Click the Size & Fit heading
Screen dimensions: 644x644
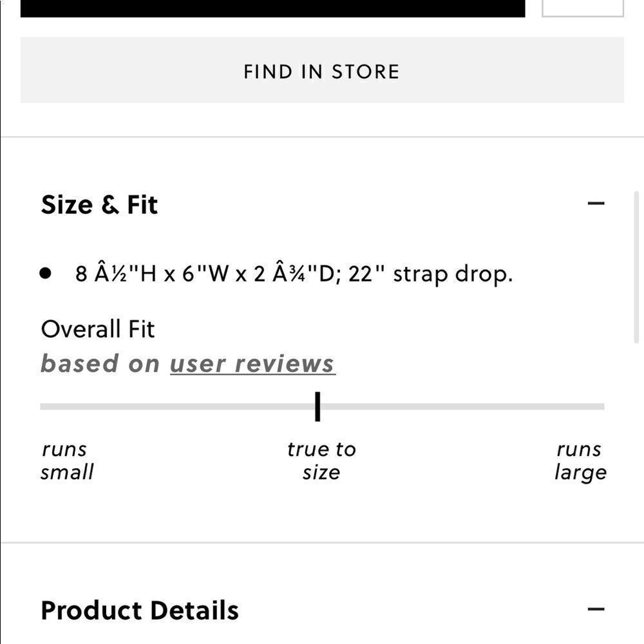tap(99, 205)
